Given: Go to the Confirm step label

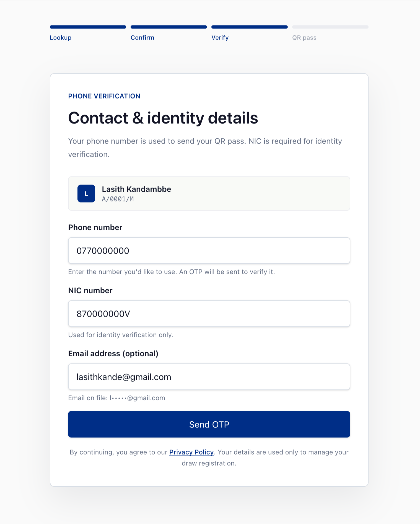Looking at the screenshot, I should pyautogui.click(x=142, y=38).
